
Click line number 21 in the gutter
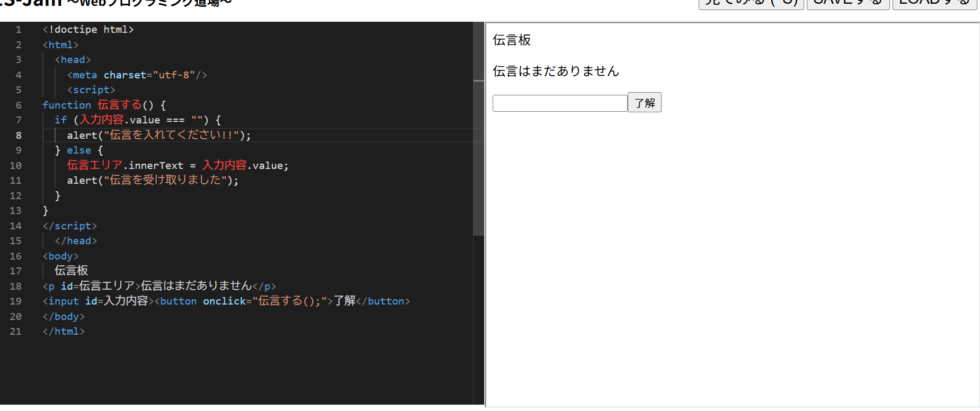(x=16, y=332)
